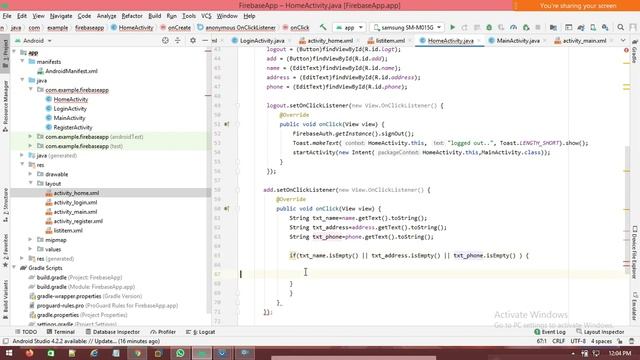Expand the values folder
The width and height of the screenshot is (640, 360).
[30, 249]
